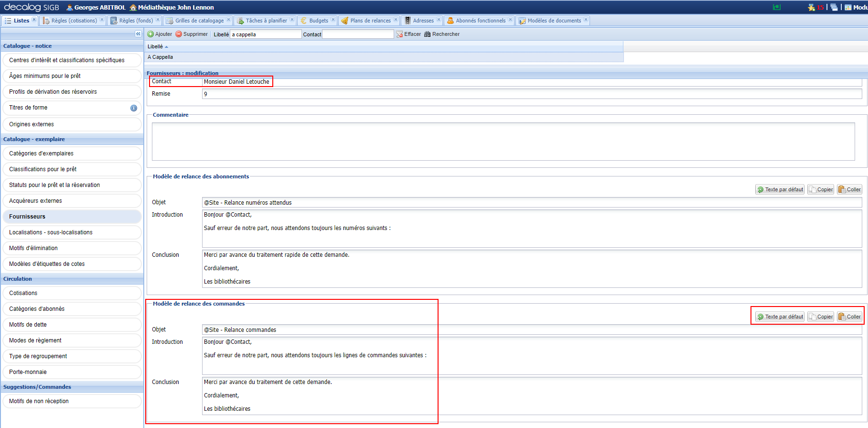Select Fournisseurs in the sidebar
This screenshot has width=868, height=428.
point(72,217)
